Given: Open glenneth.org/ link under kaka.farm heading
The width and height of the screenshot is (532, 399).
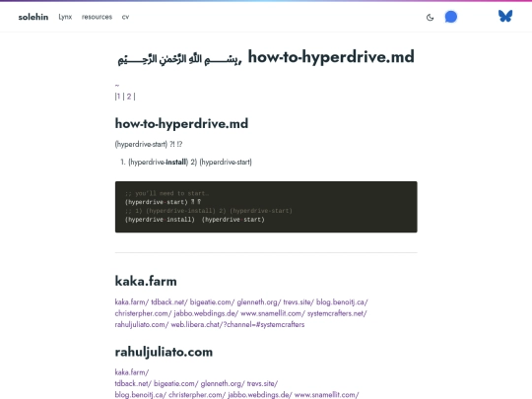Looking at the screenshot, I should point(259,302).
